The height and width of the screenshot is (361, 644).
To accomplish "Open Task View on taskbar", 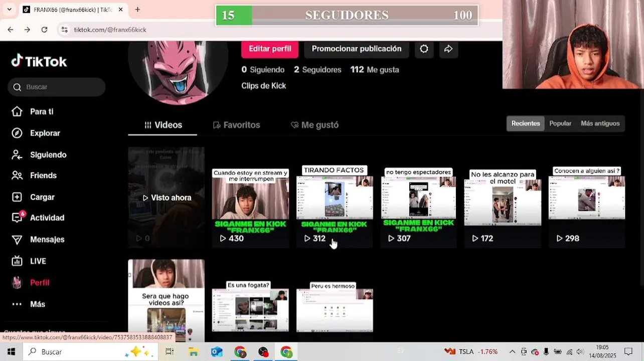I will point(170,351).
